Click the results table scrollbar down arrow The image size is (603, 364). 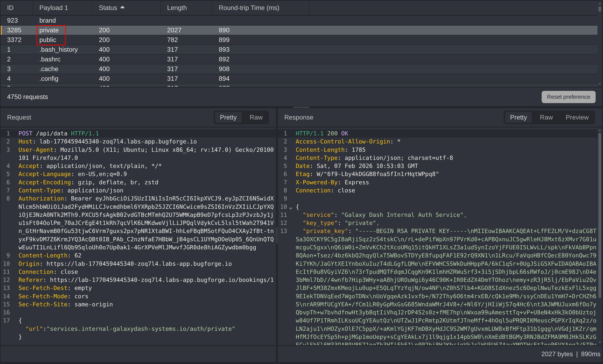[x=600, y=84]
